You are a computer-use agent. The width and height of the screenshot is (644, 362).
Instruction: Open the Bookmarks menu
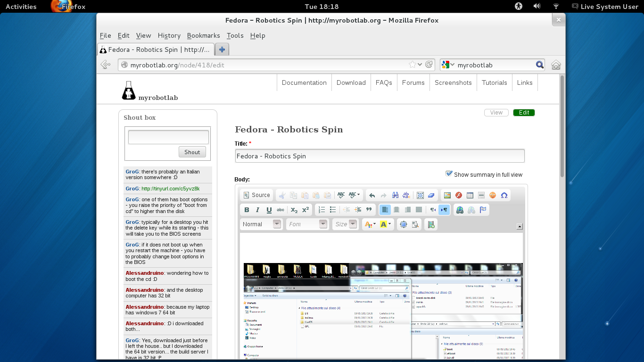[203, 35]
